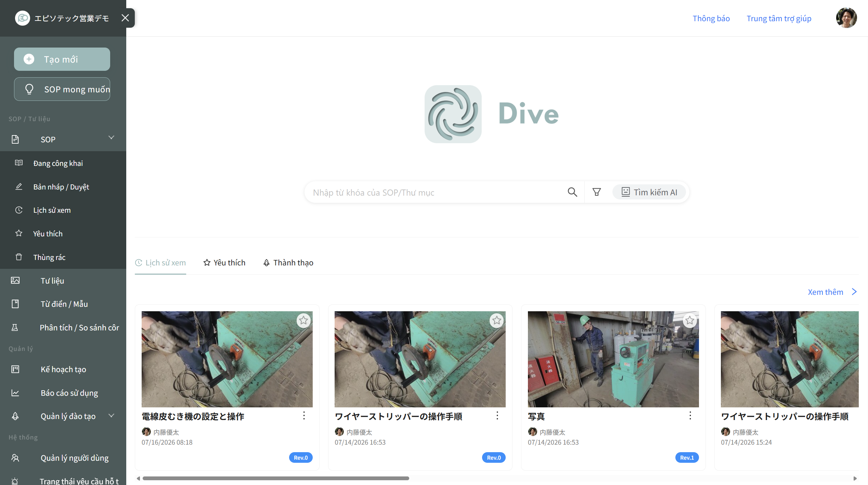Click the Tạo mới button

[62, 59]
